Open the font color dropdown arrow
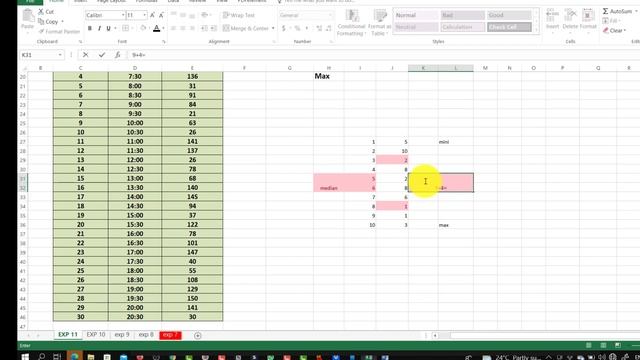Image resolution: width=640 pixels, height=360 pixels. tap(163, 28)
